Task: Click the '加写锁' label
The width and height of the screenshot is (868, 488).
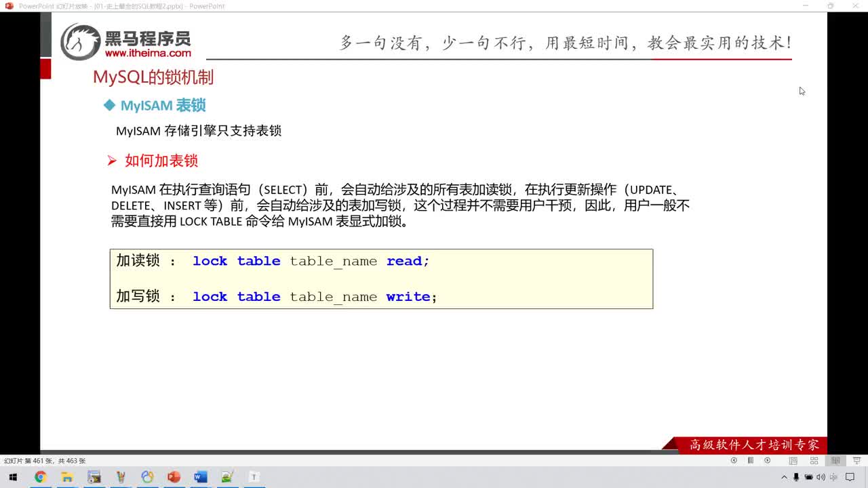Action: (138, 296)
